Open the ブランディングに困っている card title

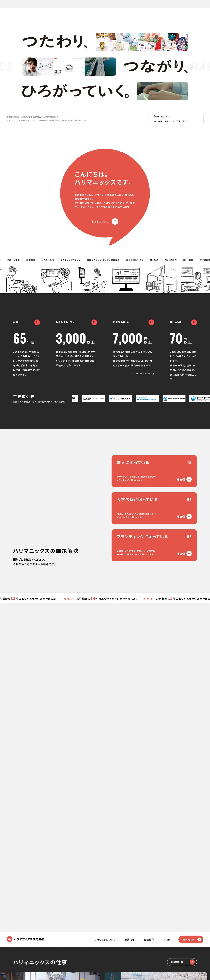(142, 537)
